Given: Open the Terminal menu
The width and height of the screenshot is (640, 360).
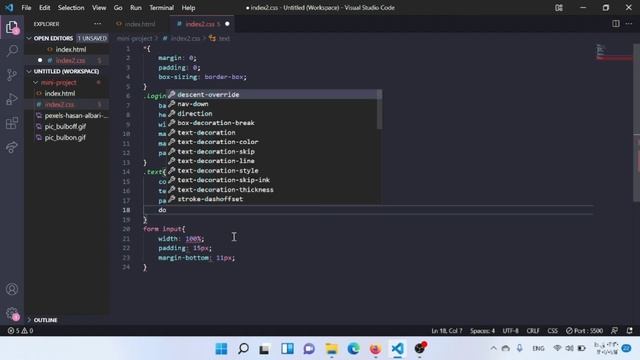Looking at the screenshot, I should (x=161, y=8).
